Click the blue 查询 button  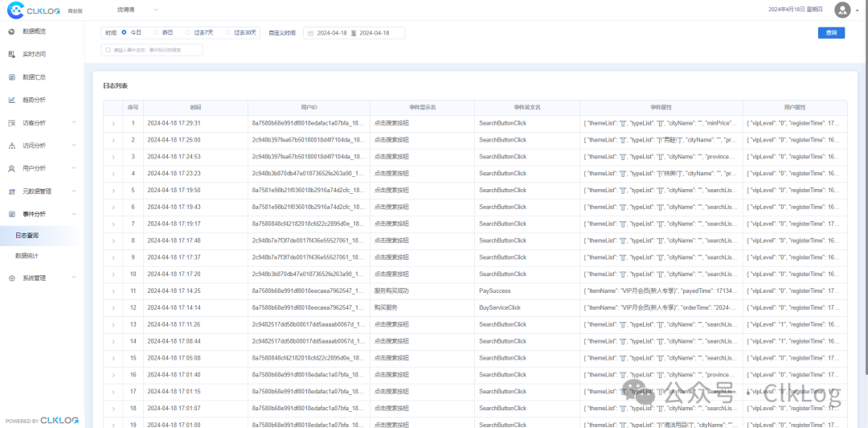point(832,33)
